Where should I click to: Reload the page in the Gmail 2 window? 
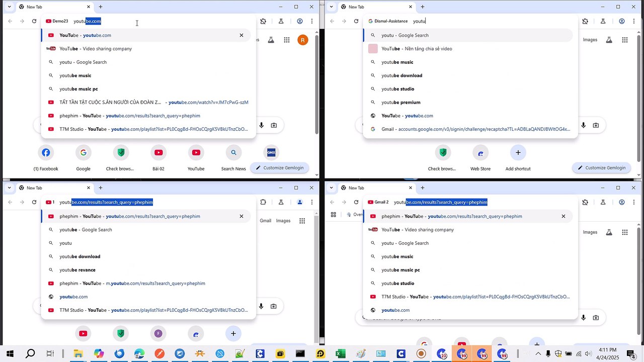point(356,202)
